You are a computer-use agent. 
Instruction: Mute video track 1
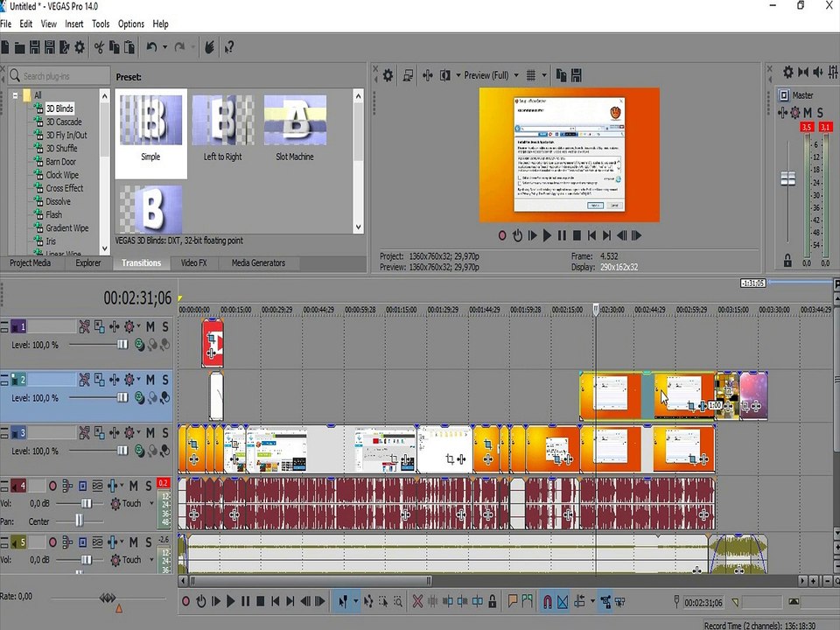point(150,326)
